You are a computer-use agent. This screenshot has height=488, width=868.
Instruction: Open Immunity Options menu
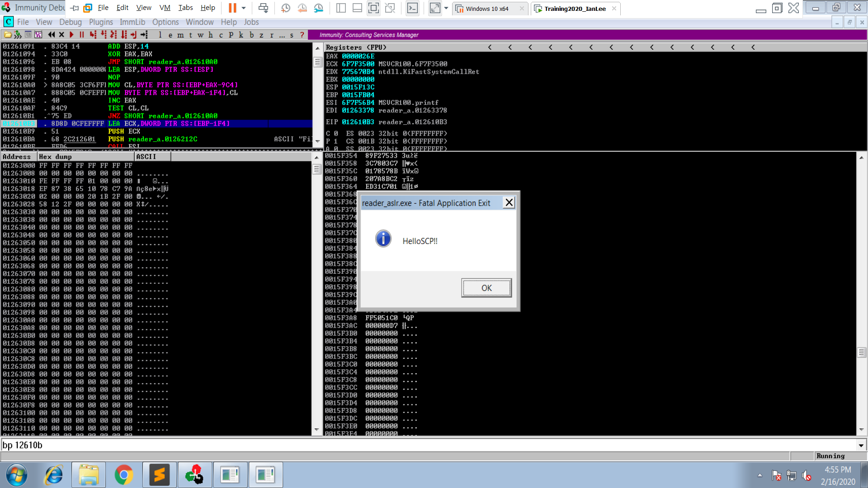click(x=165, y=22)
